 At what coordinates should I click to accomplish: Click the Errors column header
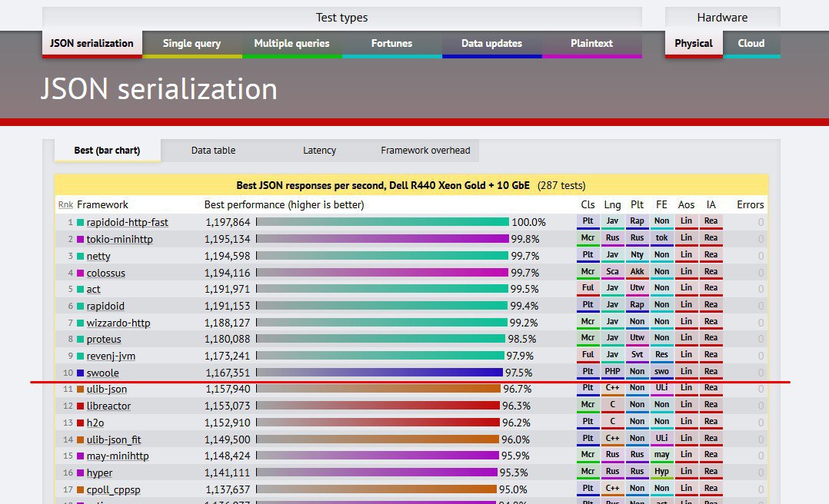(751, 205)
